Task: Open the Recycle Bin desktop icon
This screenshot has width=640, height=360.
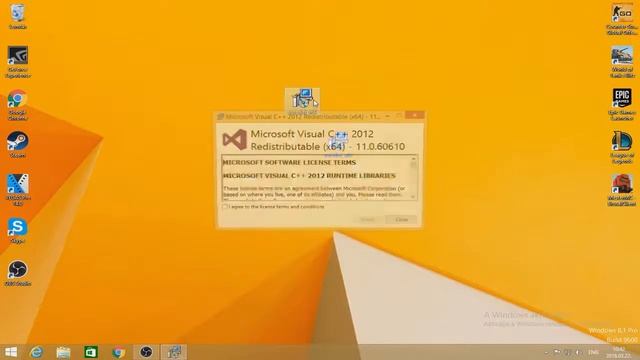Action: [17, 16]
